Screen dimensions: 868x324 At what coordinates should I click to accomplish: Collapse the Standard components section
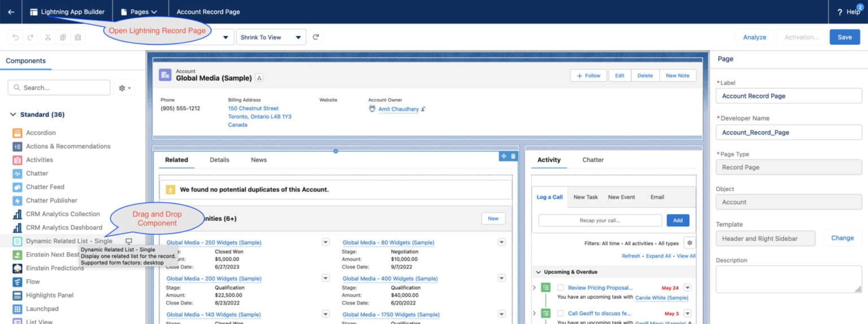[x=13, y=115]
